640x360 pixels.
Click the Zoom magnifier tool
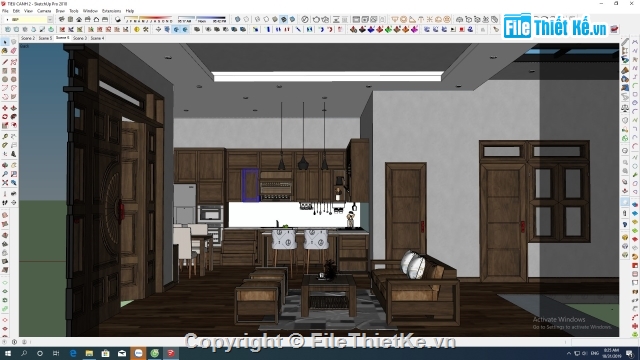(5, 174)
